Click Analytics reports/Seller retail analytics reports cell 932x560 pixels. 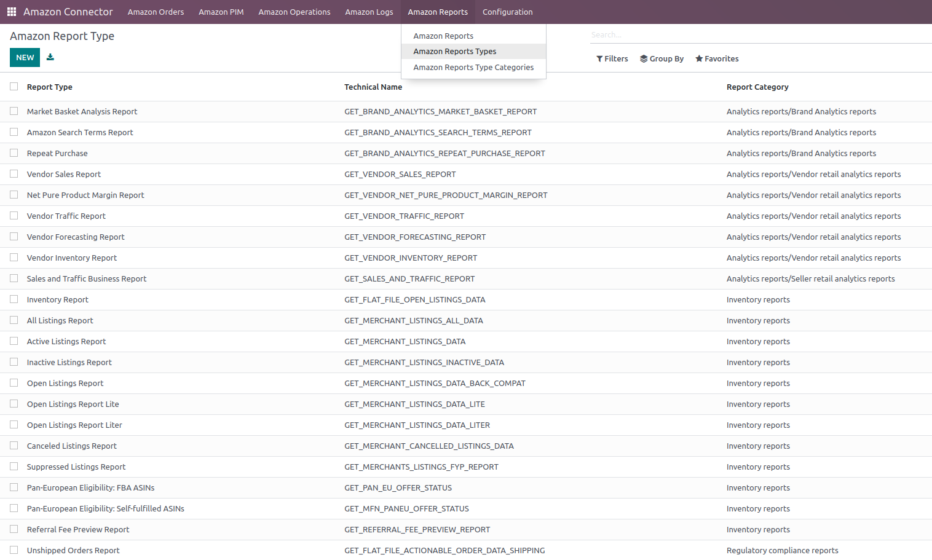[811, 279]
